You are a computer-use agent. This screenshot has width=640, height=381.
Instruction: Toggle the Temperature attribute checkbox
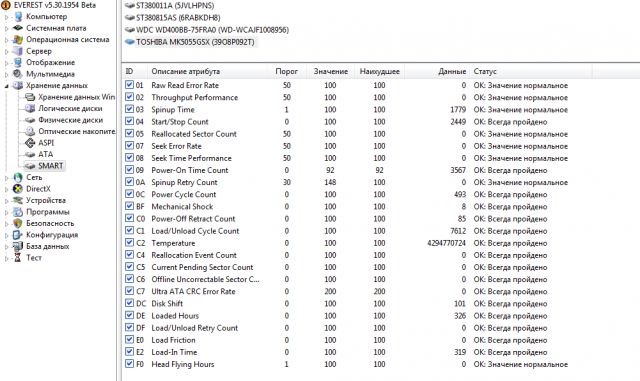pos(129,243)
